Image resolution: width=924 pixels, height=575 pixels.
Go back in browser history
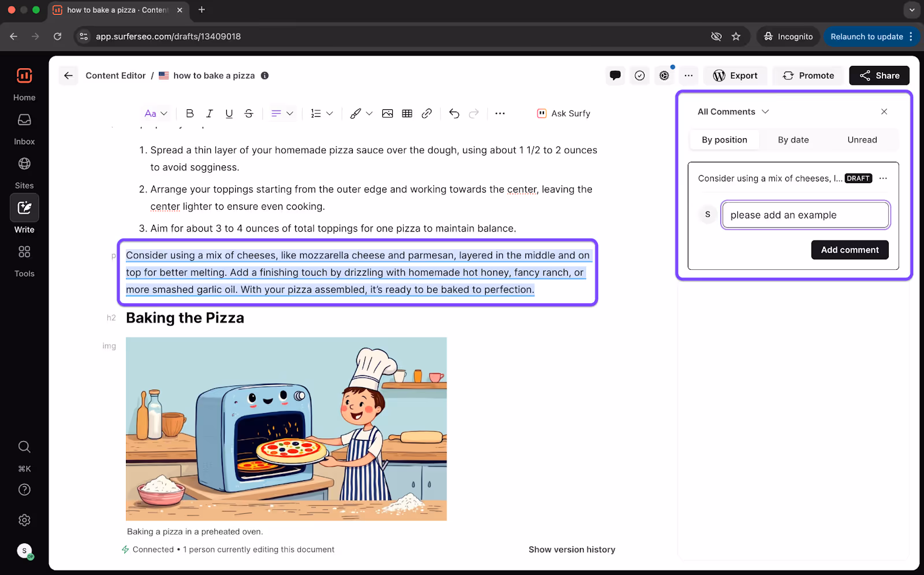point(14,36)
